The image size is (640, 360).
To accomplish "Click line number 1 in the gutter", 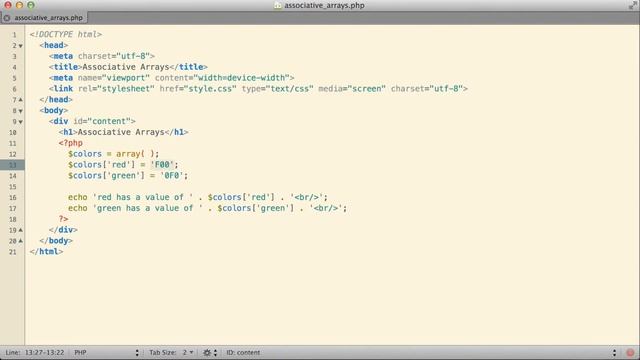I will pos(14,35).
